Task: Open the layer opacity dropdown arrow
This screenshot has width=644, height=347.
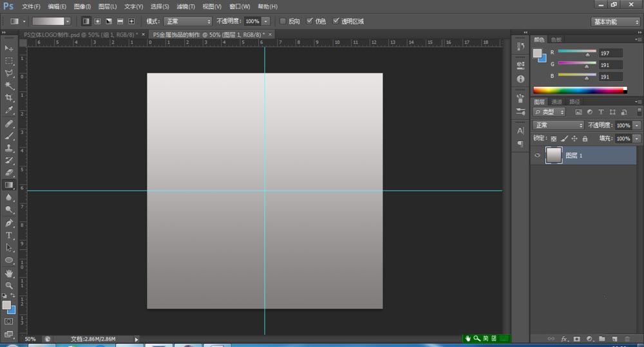Action: tap(637, 126)
